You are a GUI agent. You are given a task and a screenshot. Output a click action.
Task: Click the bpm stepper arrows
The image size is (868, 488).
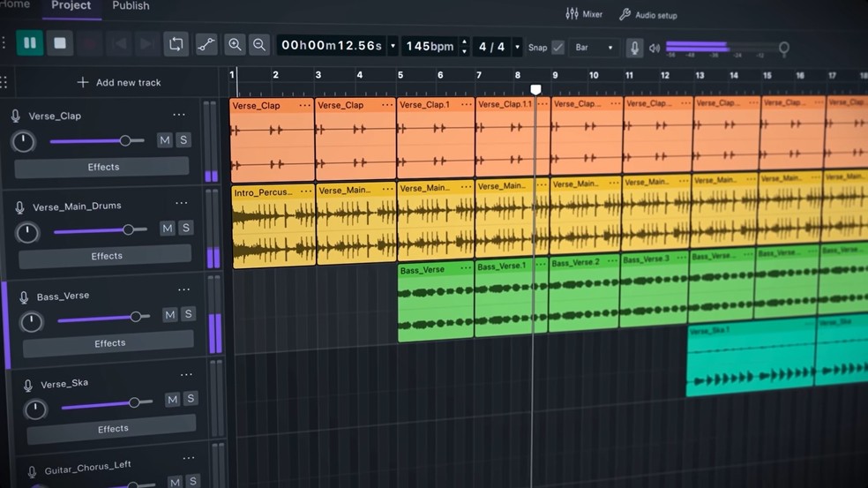pyautogui.click(x=465, y=47)
